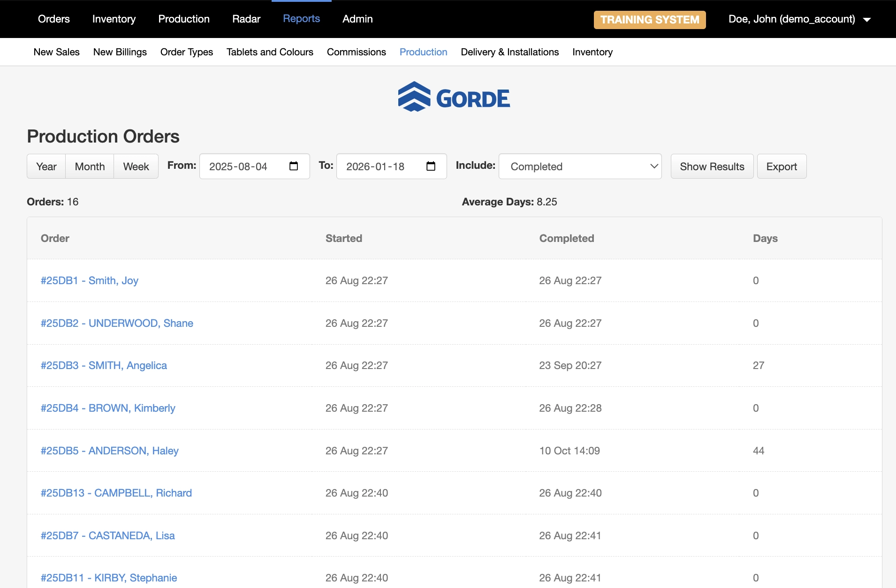Click the Year range button
Image resolution: width=896 pixels, height=588 pixels.
pyautogui.click(x=46, y=166)
